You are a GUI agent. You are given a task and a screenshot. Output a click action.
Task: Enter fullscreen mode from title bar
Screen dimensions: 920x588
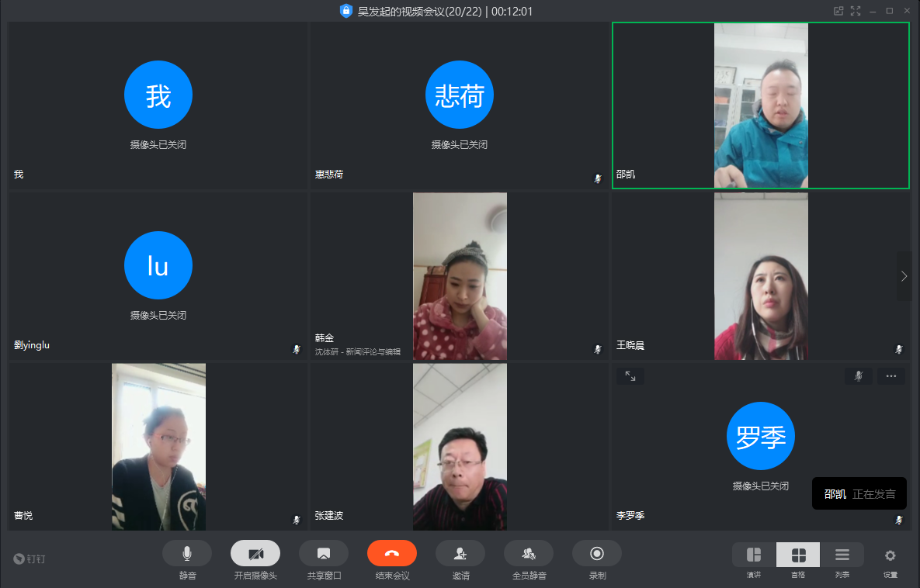click(856, 11)
